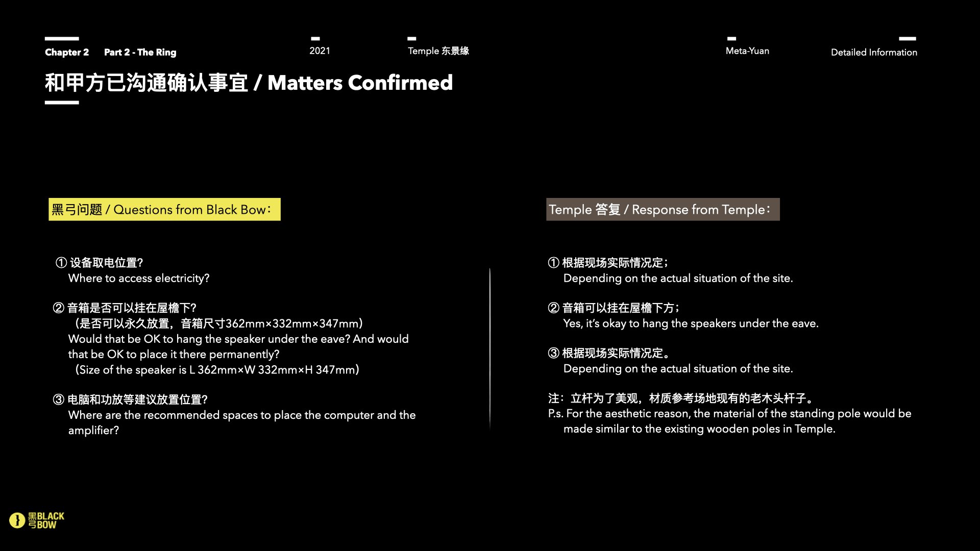Click the Temple 东景缘 header item
This screenshot has height=551, width=980.
pyautogui.click(x=438, y=51)
